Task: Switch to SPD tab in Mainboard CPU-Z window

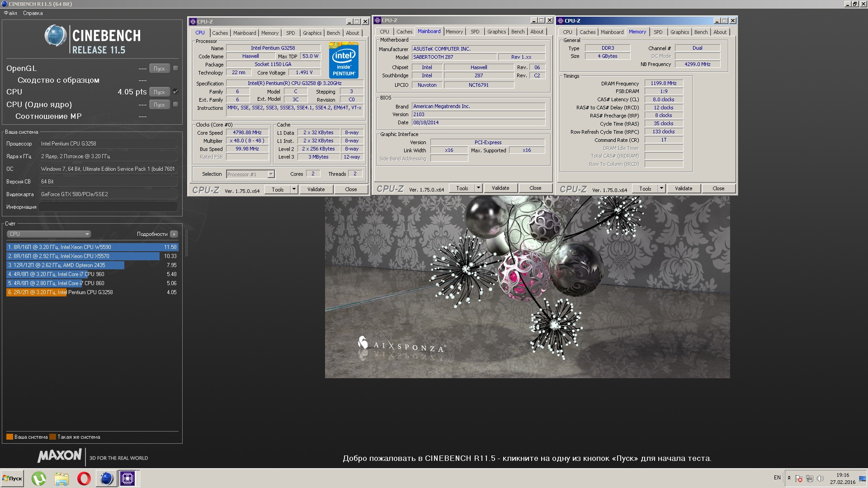Action: 475,32
